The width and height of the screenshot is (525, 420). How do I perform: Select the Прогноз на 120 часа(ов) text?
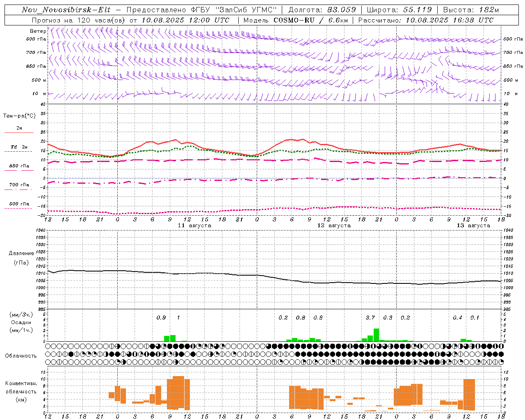(78, 20)
